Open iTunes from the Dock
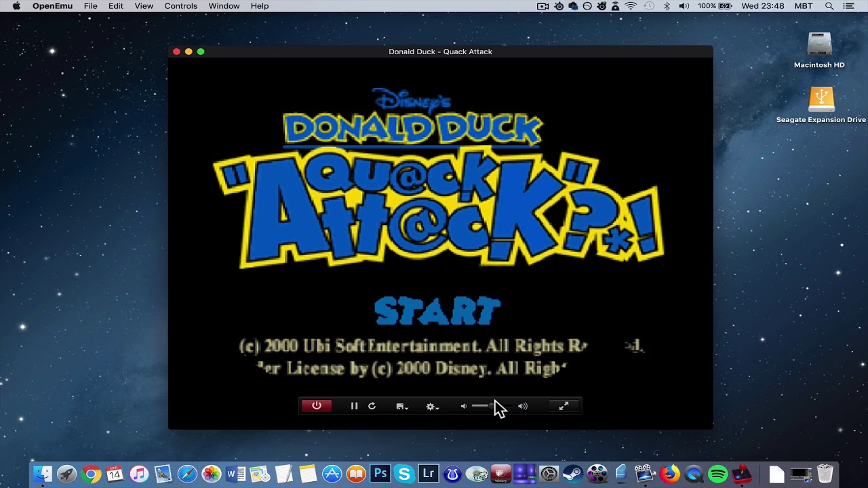This screenshot has height=488, width=868. [139, 474]
